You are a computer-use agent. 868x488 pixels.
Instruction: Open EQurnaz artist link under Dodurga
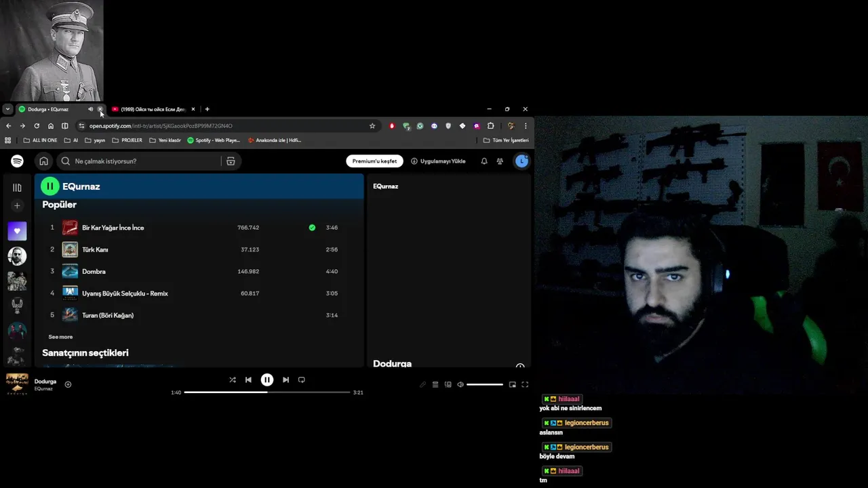[43, 389]
